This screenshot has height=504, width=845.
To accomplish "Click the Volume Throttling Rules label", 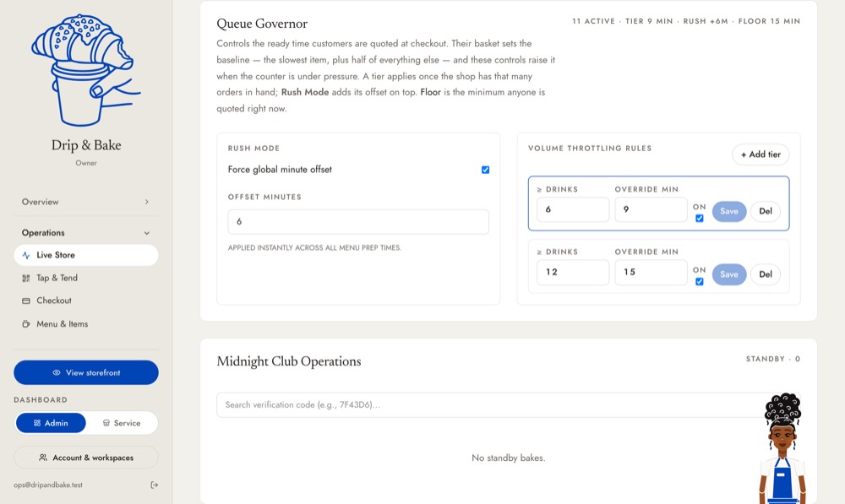I will pos(590,149).
